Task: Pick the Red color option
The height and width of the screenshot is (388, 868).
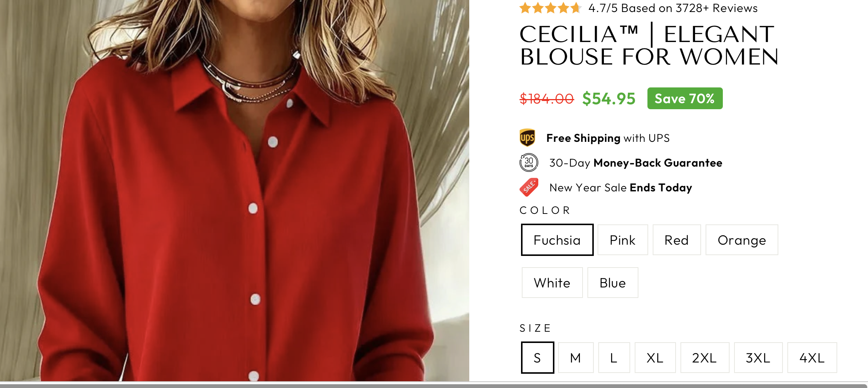Action: tap(676, 240)
